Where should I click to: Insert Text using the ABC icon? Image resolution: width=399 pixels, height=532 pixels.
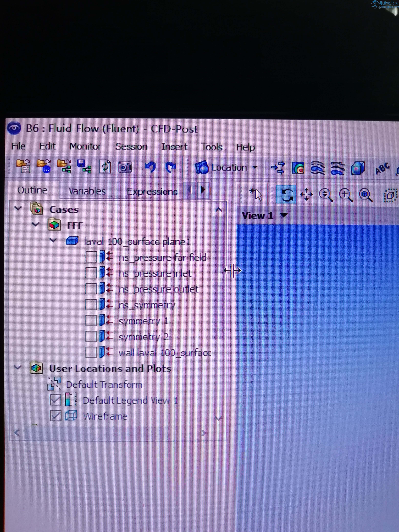pyautogui.click(x=382, y=168)
